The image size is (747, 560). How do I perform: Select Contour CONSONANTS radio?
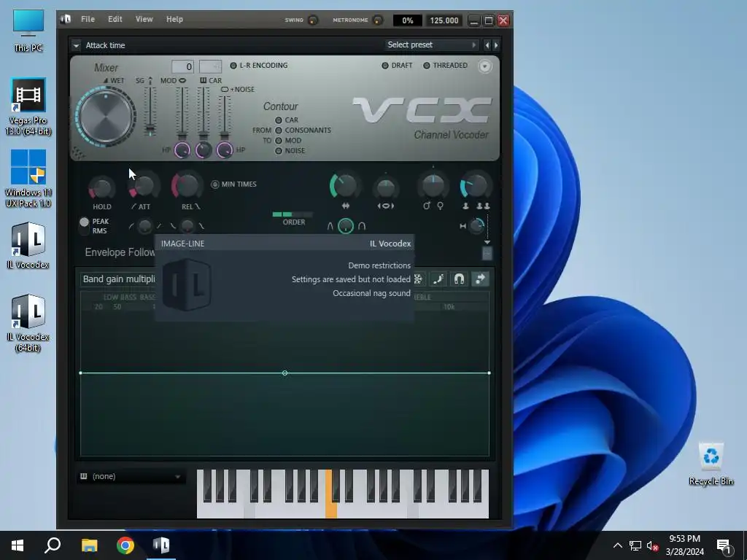point(279,131)
